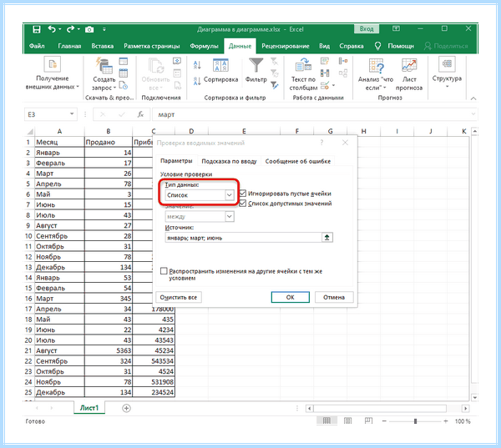Enable apply changes to other cells checkbox
Viewport: 501px width, 448px height.
[x=164, y=271]
